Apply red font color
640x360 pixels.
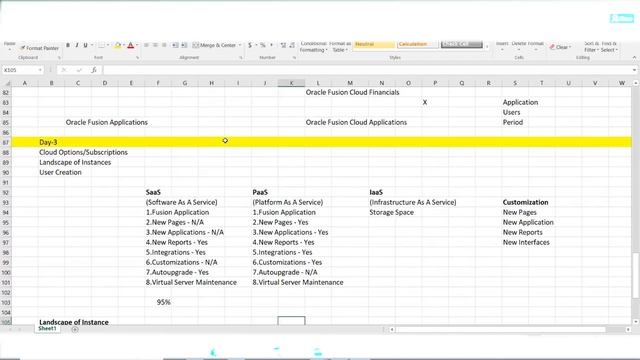pyautogui.click(x=131, y=45)
